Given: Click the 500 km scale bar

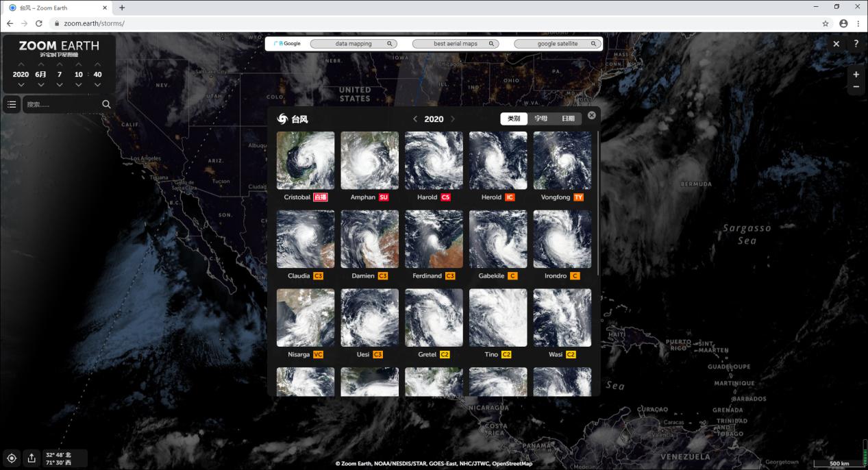Looking at the screenshot, I should pos(839,464).
